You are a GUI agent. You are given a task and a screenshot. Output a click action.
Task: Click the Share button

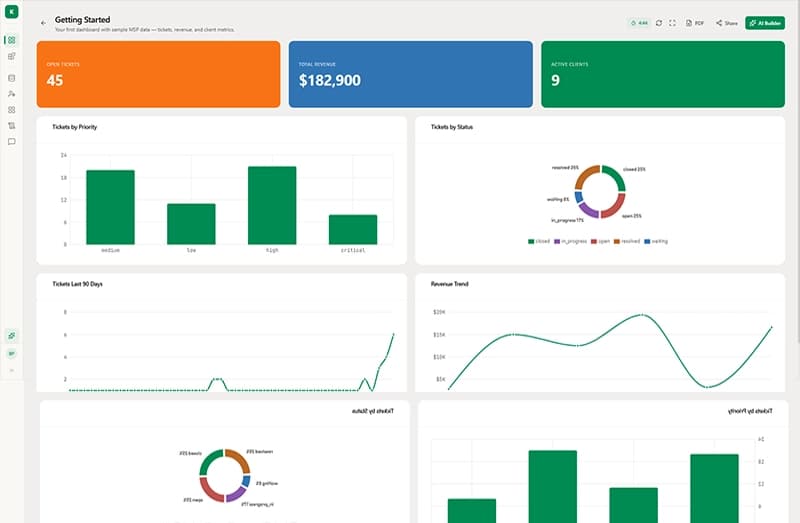727,23
